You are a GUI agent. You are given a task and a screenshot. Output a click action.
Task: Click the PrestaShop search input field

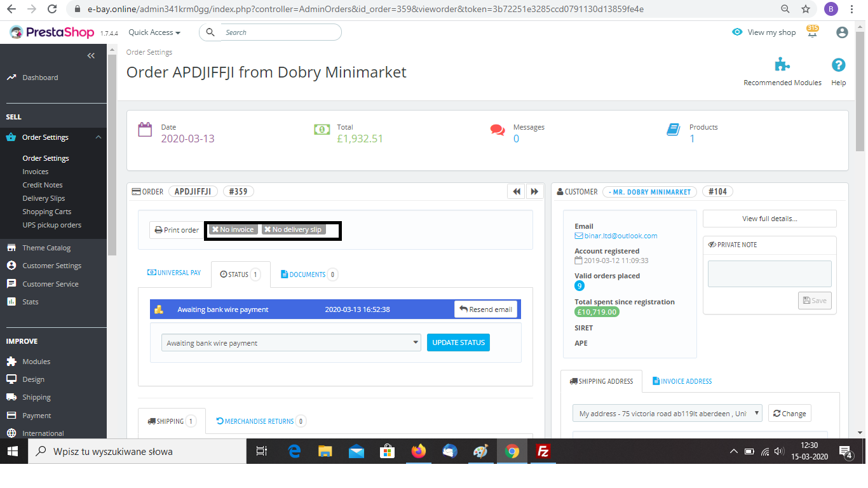pos(280,32)
